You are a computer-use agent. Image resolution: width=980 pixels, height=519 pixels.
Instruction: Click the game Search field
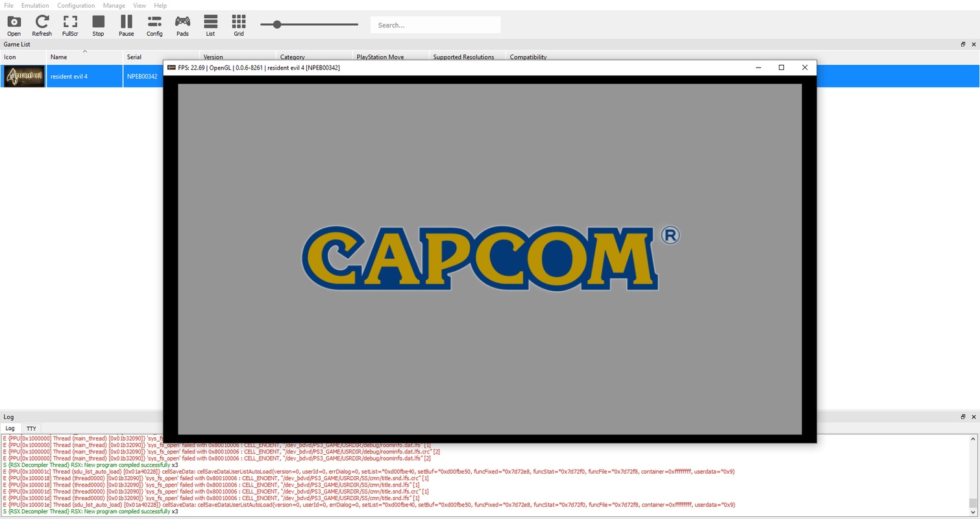[x=435, y=25]
